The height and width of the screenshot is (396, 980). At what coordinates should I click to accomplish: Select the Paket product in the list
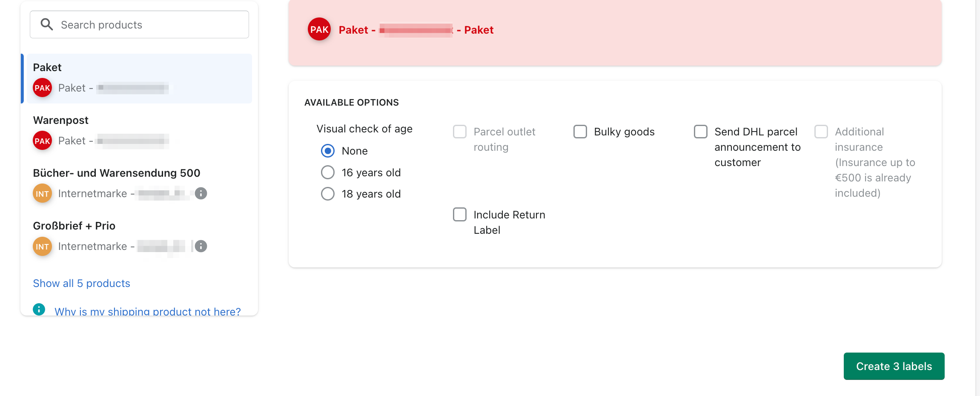click(x=139, y=78)
